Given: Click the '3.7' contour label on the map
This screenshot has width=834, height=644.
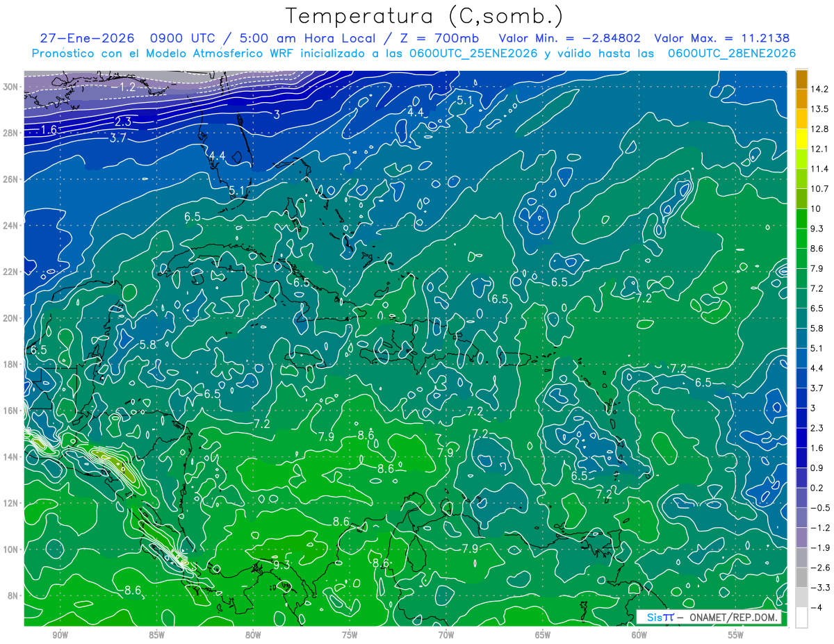Looking at the screenshot, I should pos(118,138).
